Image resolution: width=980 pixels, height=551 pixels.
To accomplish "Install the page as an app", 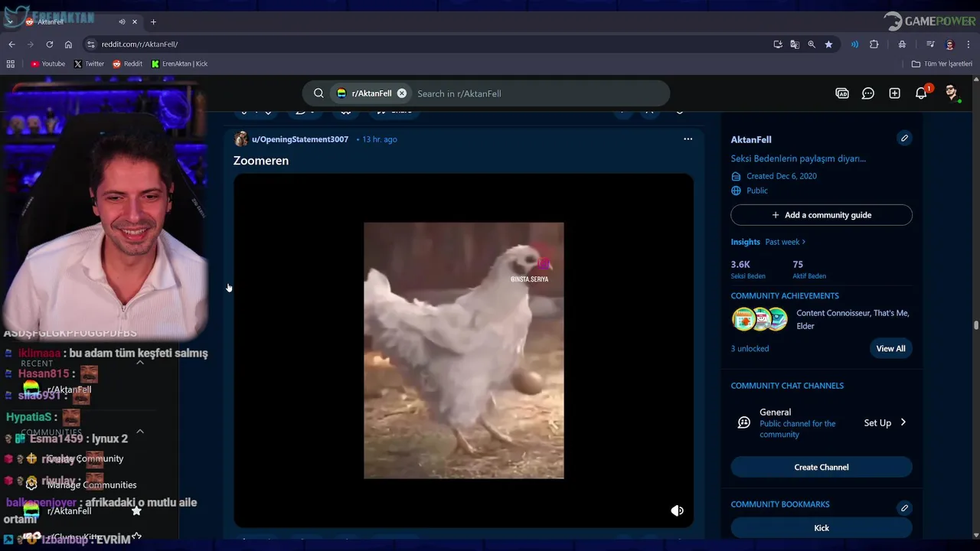I will point(778,44).
